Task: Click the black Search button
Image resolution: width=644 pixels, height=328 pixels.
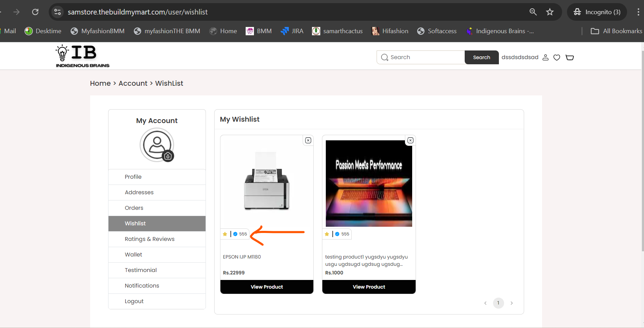Action: click(x=482, y=57)
